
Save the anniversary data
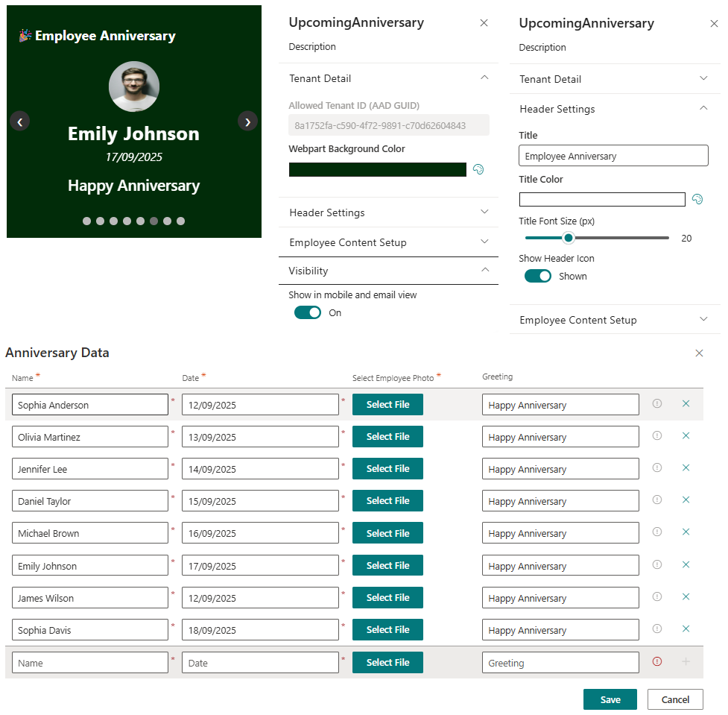click(x=610, y=699)
